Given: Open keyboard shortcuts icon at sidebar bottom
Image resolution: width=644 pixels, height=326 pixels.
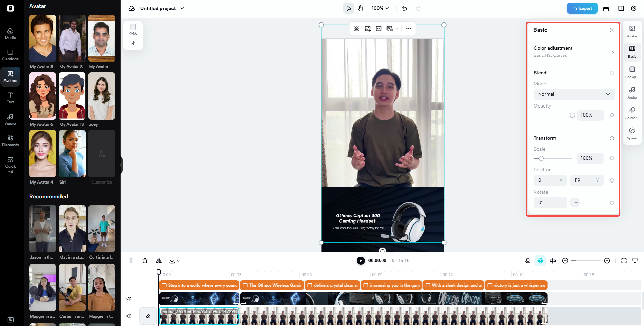Looking at the screenshot, I should tap(11, 320).
